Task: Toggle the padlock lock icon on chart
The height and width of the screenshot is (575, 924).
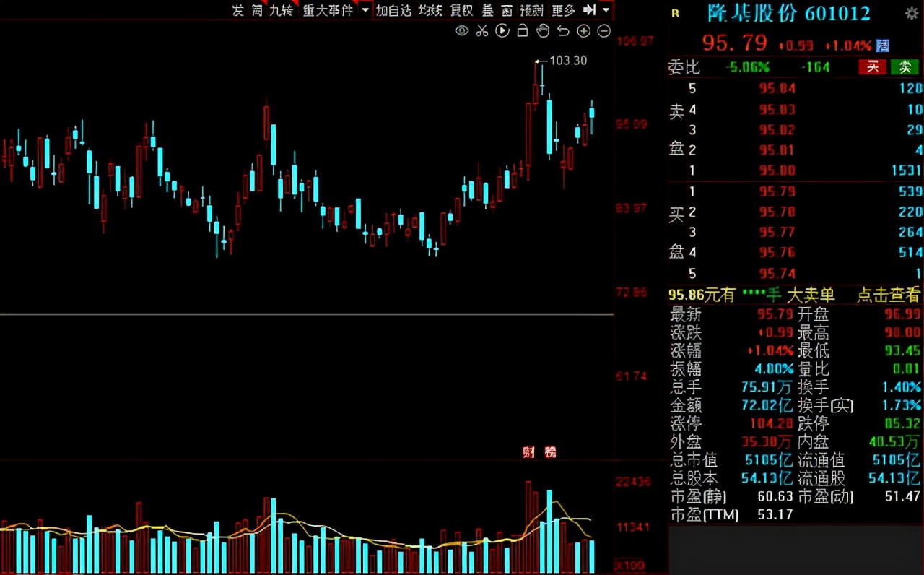Action: click(523, 30)
